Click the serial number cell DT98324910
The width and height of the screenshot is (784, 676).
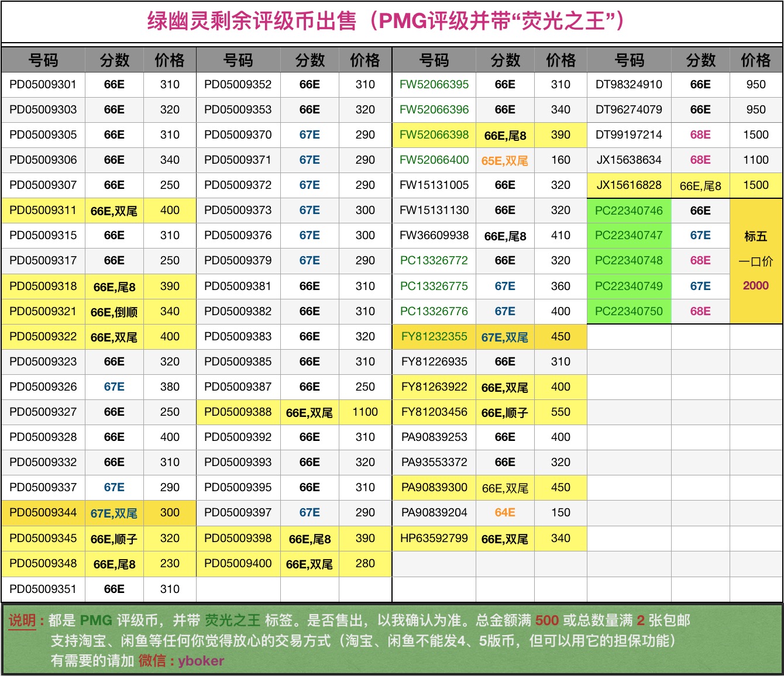[x=629, y=84]
